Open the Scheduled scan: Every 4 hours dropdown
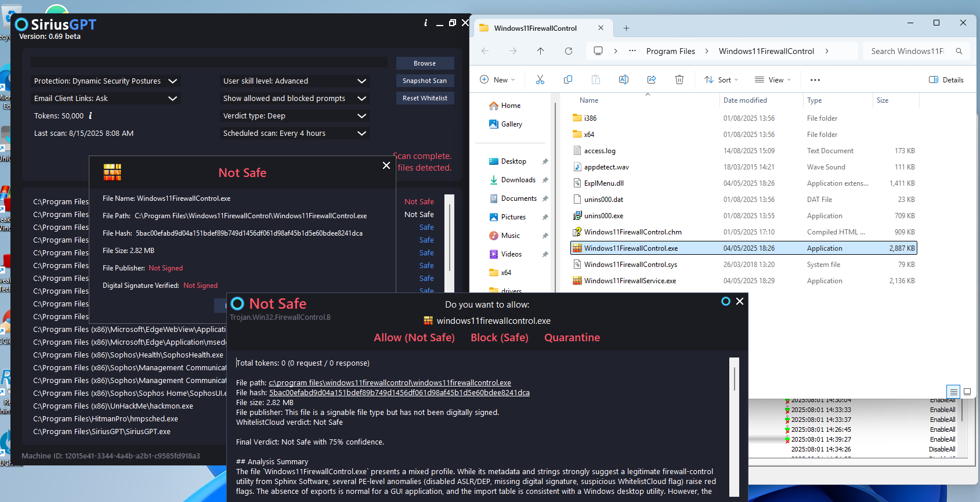Image resolution: width=980 pixels, height=502 pixels. pyautogui.click(x=295, y=133)
